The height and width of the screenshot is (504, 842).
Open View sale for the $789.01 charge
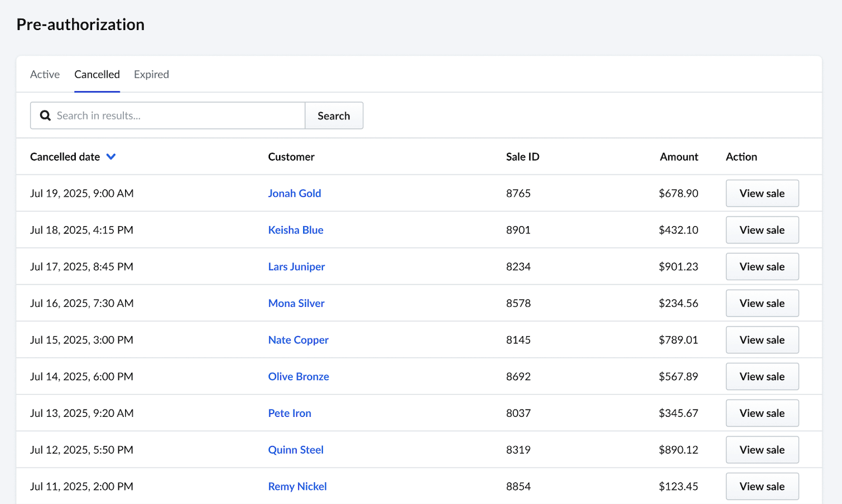click(762, 340)
